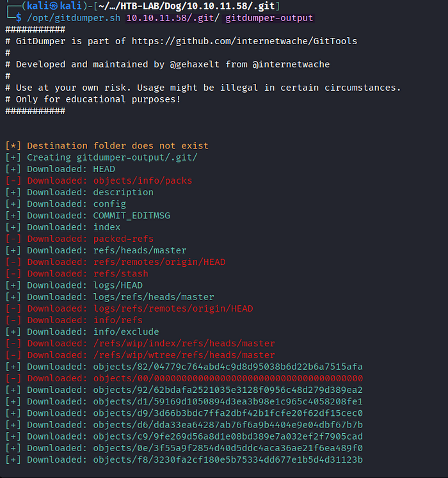448x478 pixels.
Task: Click the refs/heads/master downloaded entry
Action: click(x=140, y=250)
